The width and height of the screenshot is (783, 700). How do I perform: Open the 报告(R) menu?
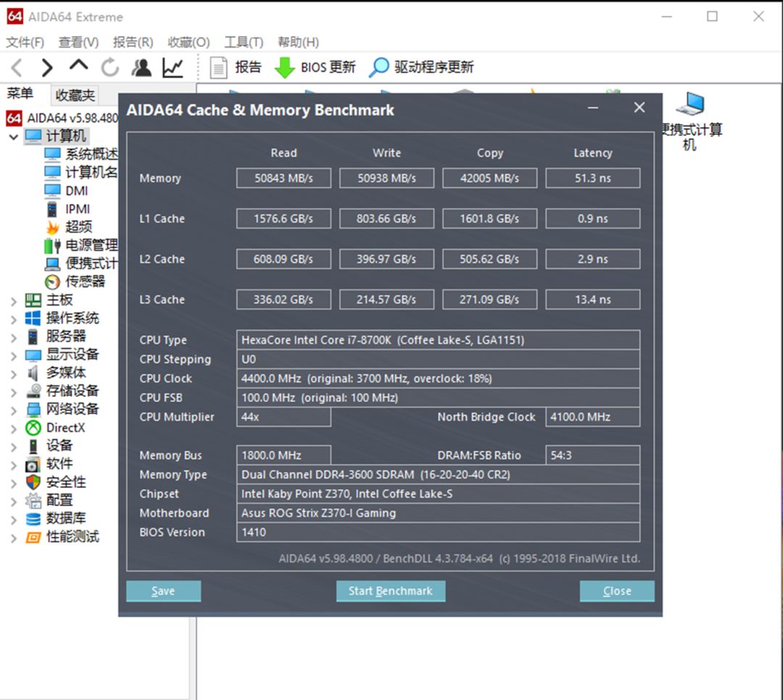coord(133,42)
